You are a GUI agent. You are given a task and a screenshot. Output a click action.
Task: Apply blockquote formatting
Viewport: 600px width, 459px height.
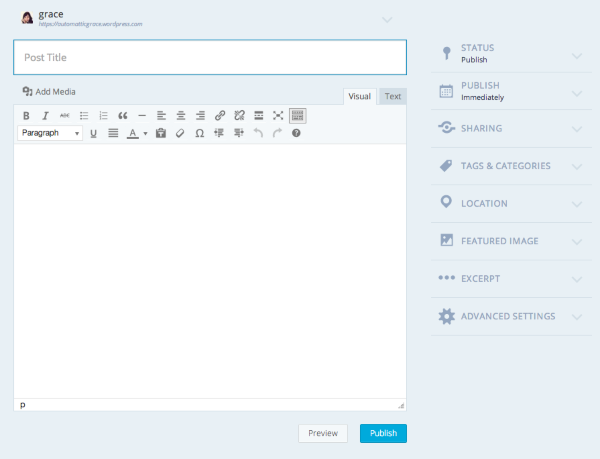coord(122,116)
